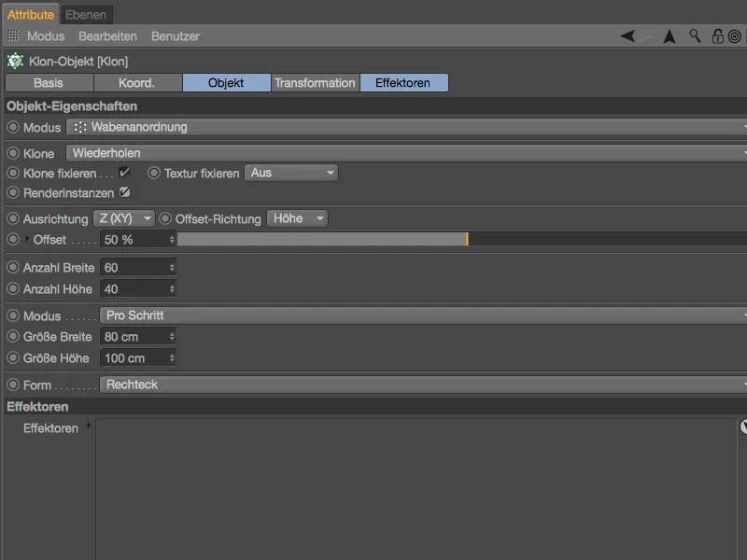
Task: Open the Benutzer menu
Action: coord(176,36)
